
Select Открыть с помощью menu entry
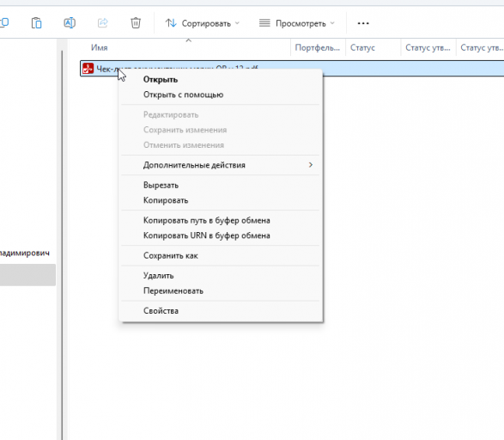click(x=221, y=95)
